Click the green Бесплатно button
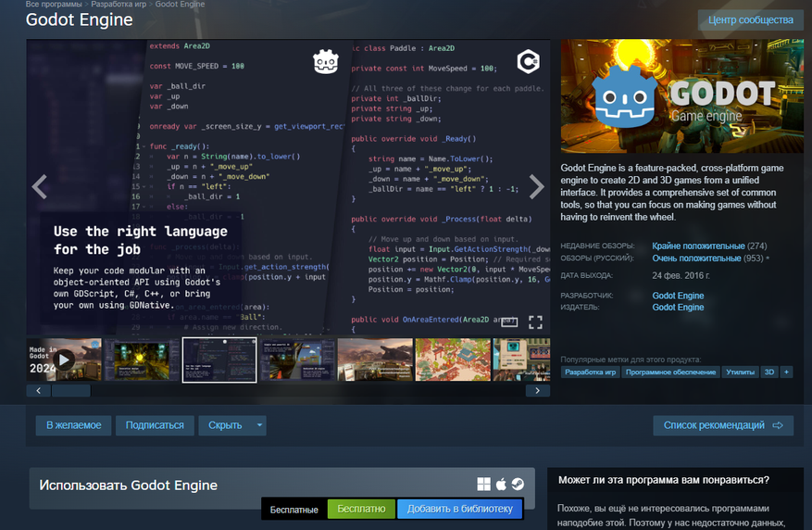 coord(361,510)
